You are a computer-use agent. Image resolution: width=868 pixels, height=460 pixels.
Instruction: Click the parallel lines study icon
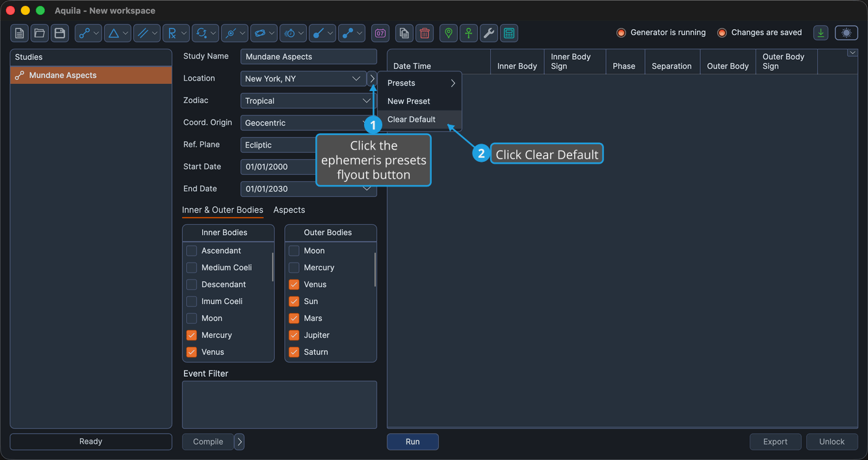pyautogui.click(x=143, y=33)
